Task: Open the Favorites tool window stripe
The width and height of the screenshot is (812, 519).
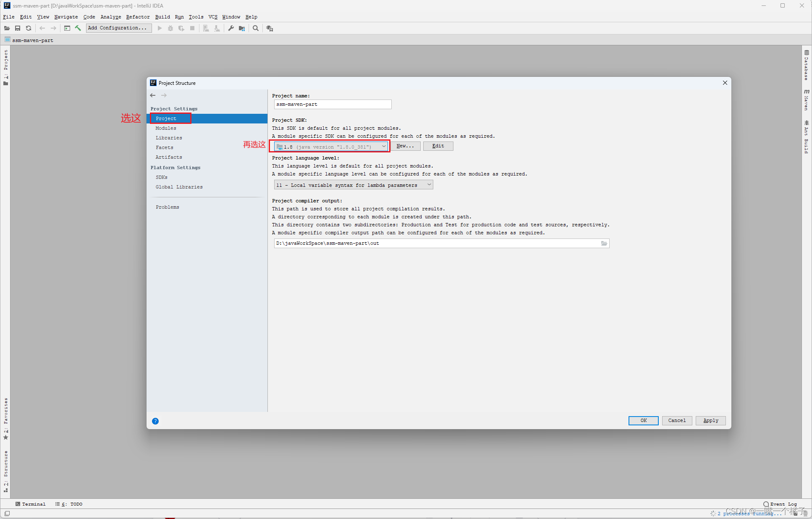Action: 6,419
